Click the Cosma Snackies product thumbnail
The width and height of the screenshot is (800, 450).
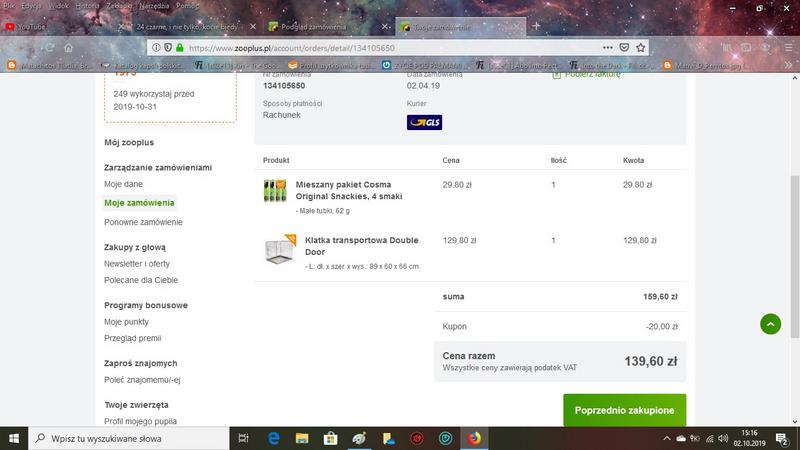[x=275, y=191]
